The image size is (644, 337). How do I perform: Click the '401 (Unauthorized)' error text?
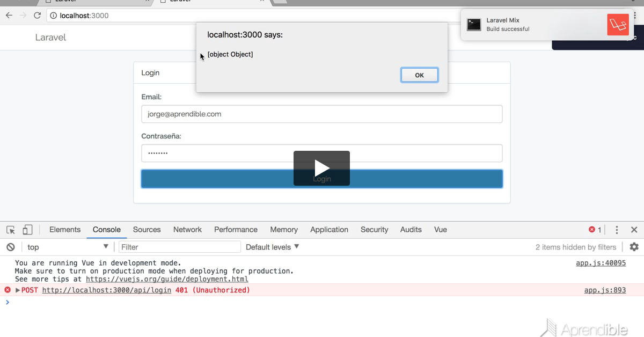[x=213, y=290]
